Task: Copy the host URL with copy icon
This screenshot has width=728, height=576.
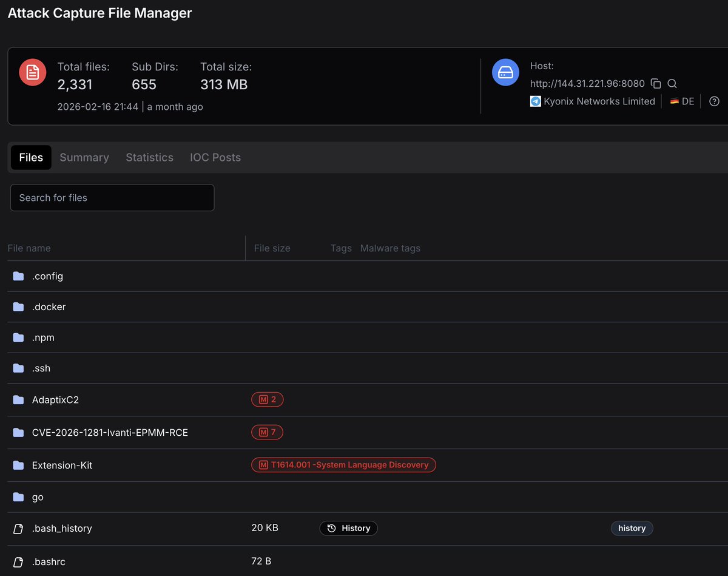Action: [x=656, y=84]
